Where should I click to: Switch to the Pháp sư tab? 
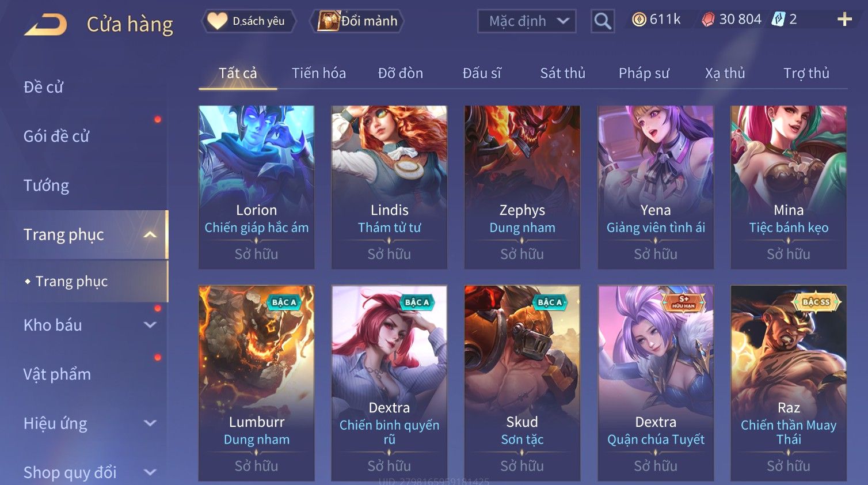coord(644,73)
